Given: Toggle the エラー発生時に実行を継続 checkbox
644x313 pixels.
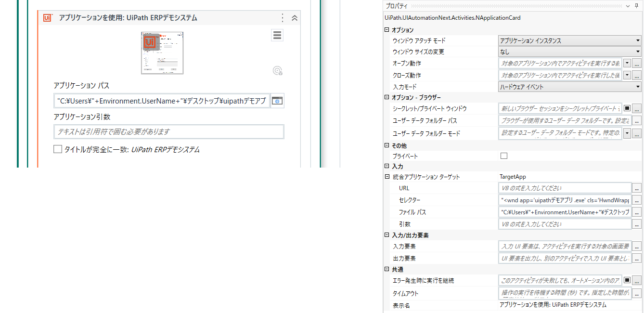Looking at the screenshot, I should point(627,280).
